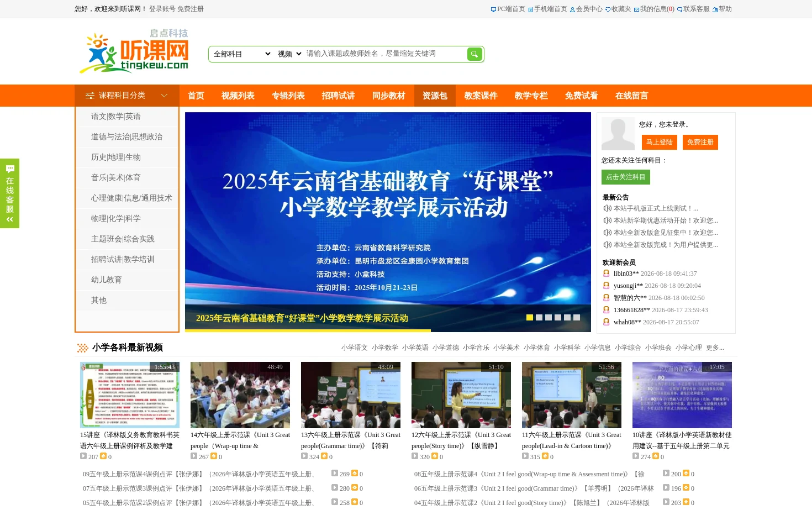812x510 pixels.
Task: Click the comment icon under the 48:49 video
Action: point(214,456)
